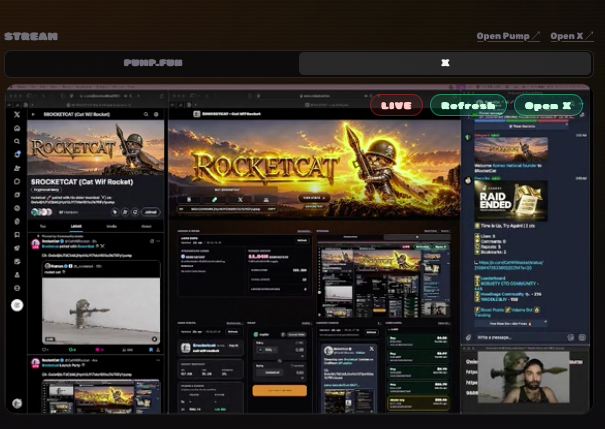
Task: Bookmark the pinned RocketCat post
Action: (151, 350)
